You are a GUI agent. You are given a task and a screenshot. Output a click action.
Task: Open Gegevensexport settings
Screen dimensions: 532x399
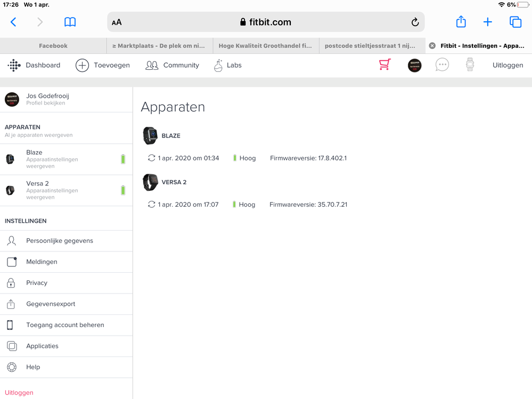66,304
